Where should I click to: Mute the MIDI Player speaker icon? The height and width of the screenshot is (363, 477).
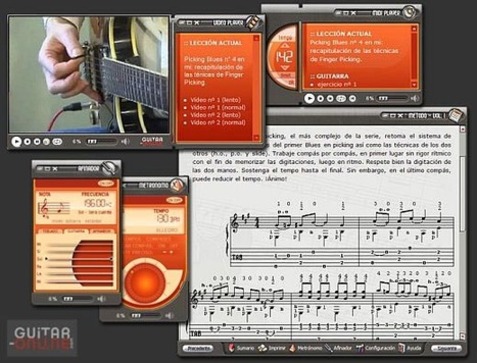(x=415, y=98)
